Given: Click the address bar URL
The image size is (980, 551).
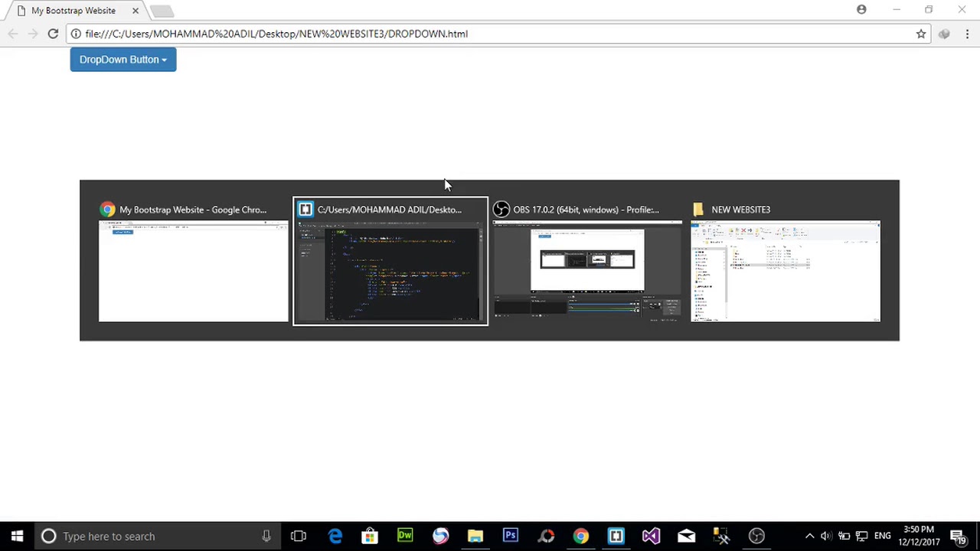Looking at the screenshot, I should [276, 34].
